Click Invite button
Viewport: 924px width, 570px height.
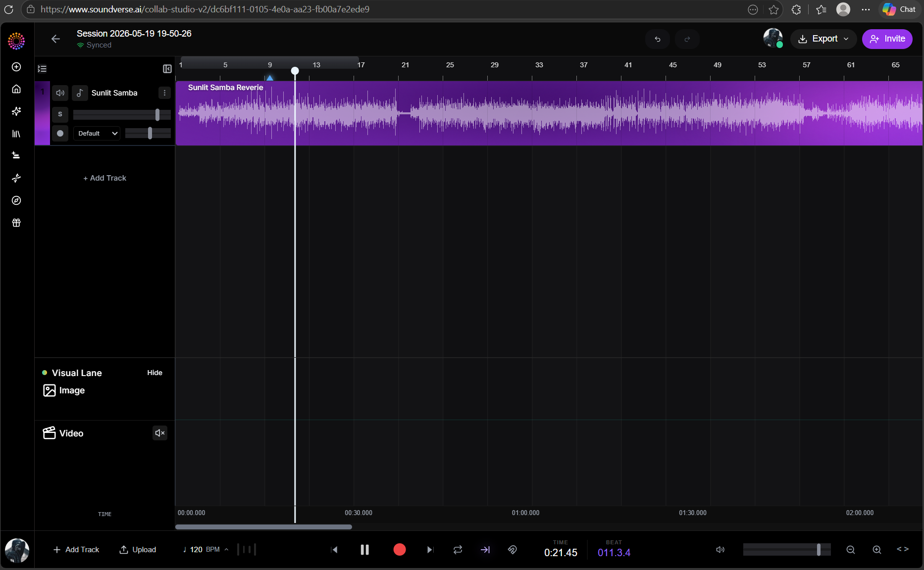[887, 39]
